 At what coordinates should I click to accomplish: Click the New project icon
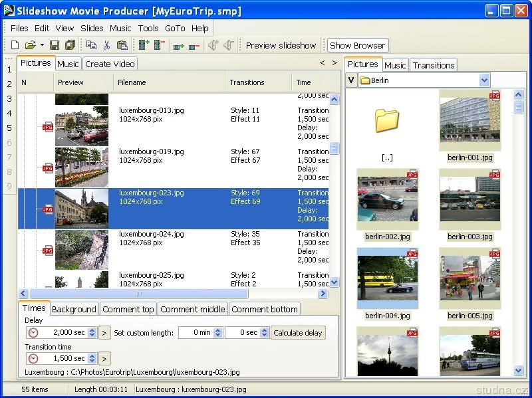coord(15,45)
